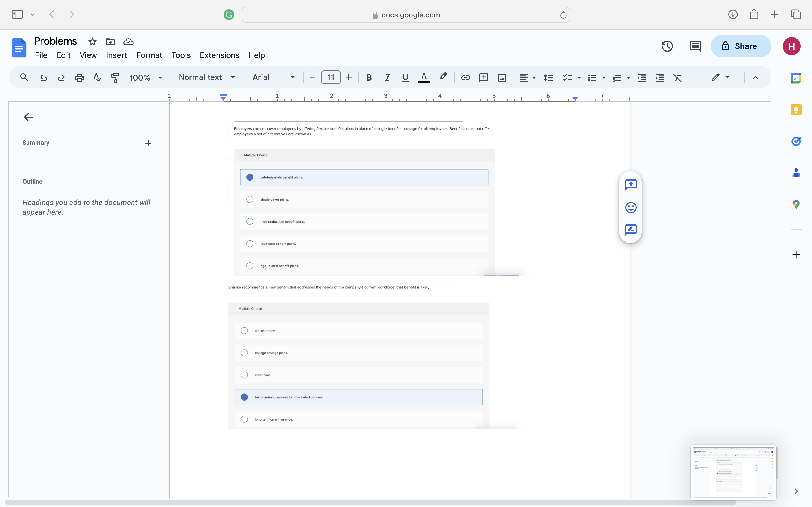This screenshot has height=507, width=812.
Task: Click the suggest edits floating icon
Action: (631, 230)
